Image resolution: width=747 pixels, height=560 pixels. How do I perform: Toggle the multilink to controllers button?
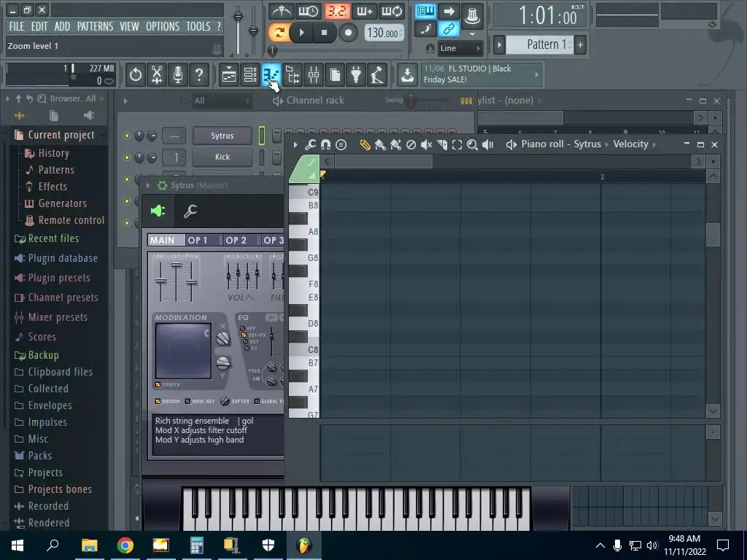pos(449,29)
